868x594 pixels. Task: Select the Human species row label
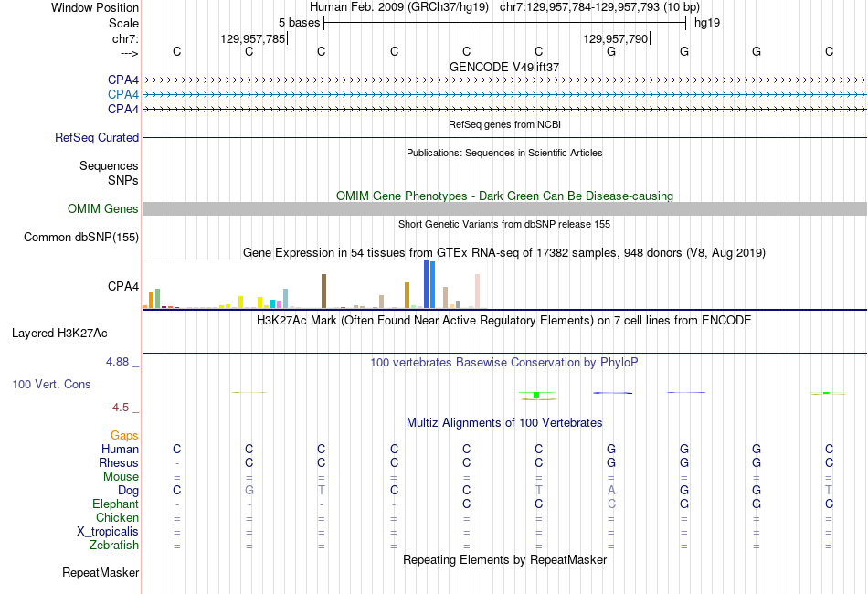coord(120,449)
